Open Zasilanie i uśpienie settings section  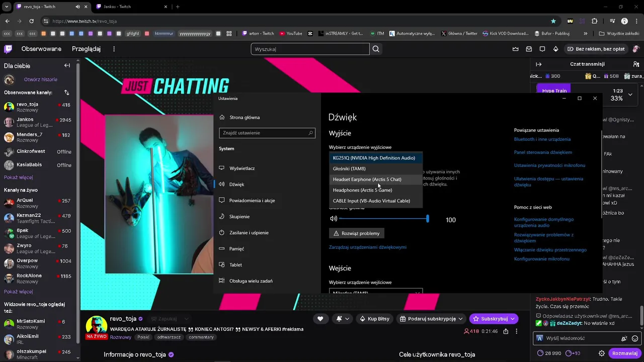pyautogui.click(x=249, y=232)
